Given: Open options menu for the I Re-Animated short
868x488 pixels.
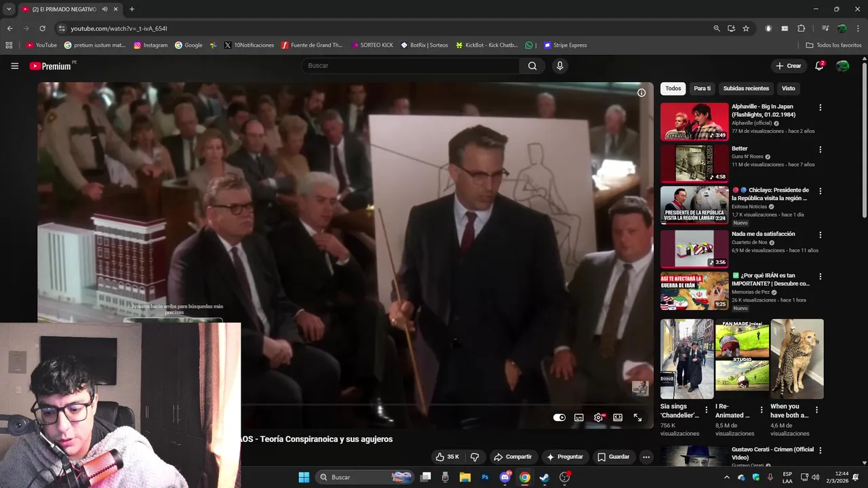Looking at the screenshot, I should point(762,410).
